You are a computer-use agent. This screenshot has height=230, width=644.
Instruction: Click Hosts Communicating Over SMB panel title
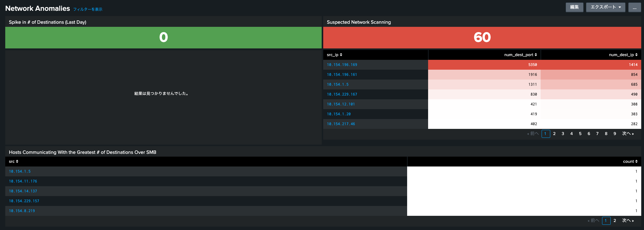pyautogui.click(x=83, y=152)
